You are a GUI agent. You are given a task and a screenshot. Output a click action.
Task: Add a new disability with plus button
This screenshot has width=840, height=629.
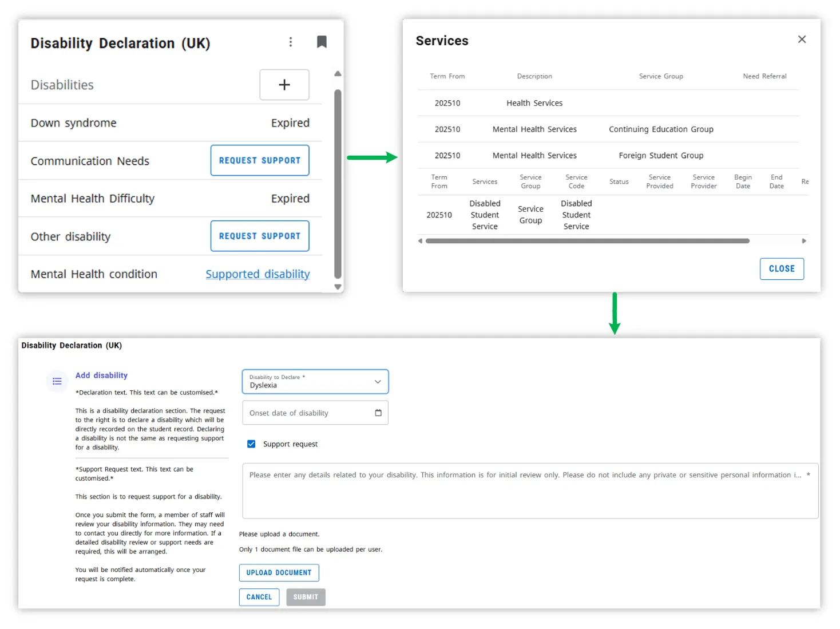pos(284,85)
